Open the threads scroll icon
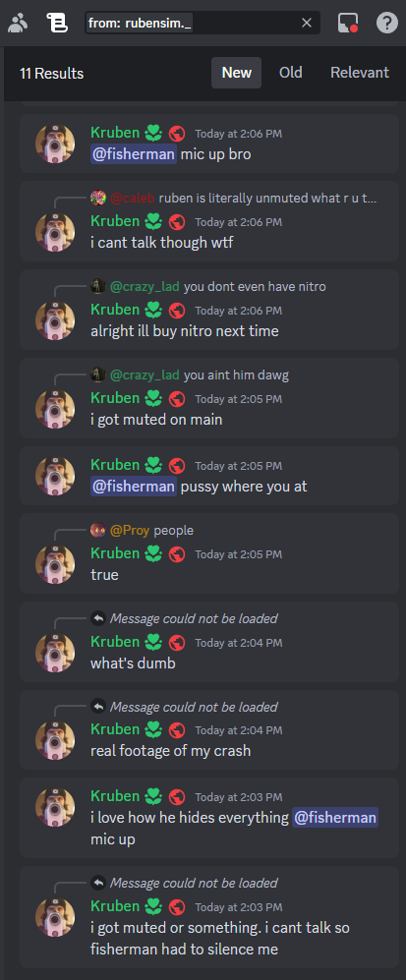Viewport: 406px width, 980px height. coord(57,24)
